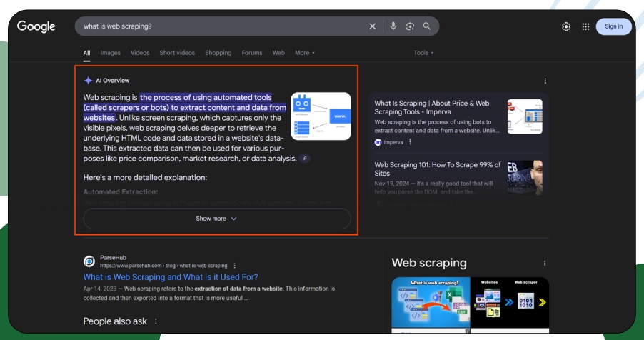Open 'What is Web Scraping and What is it Used For?' link
This screenshot has width=644, height=340.
coord(171,277)
